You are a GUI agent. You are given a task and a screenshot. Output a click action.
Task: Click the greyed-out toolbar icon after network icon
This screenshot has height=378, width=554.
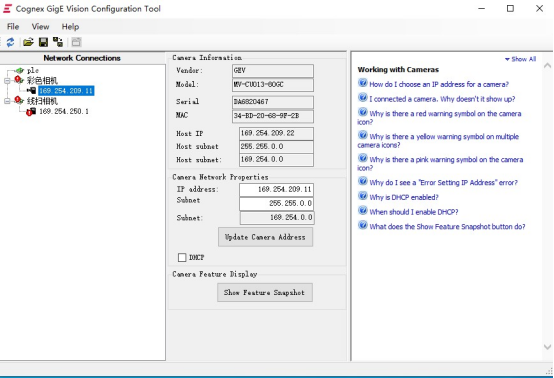(x=76, y=42)
